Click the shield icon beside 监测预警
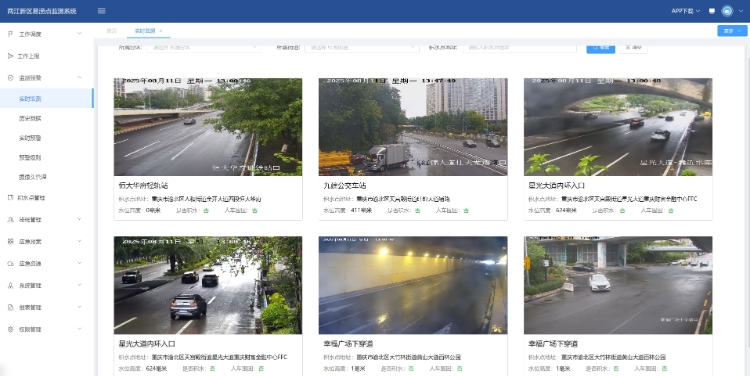The height and width of the screenshot is (376, 750). 11,77
